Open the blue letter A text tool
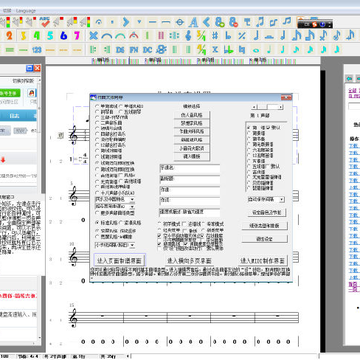The height and width of the screenshot is (360, 360). pos(193,22)
